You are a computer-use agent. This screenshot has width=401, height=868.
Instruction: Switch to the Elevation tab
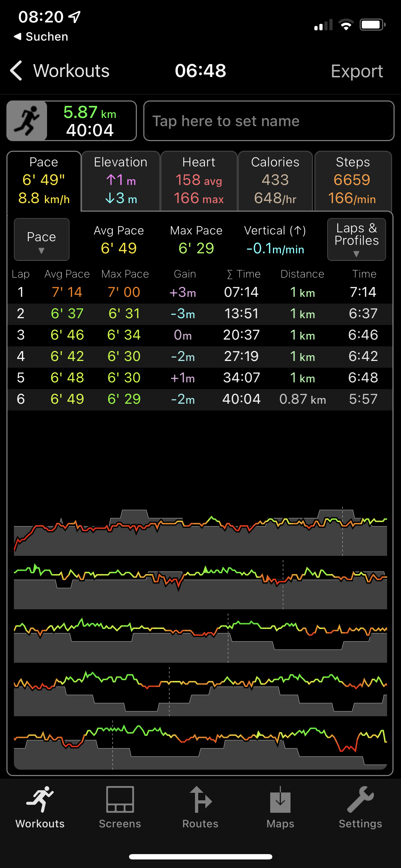[120, 181]
